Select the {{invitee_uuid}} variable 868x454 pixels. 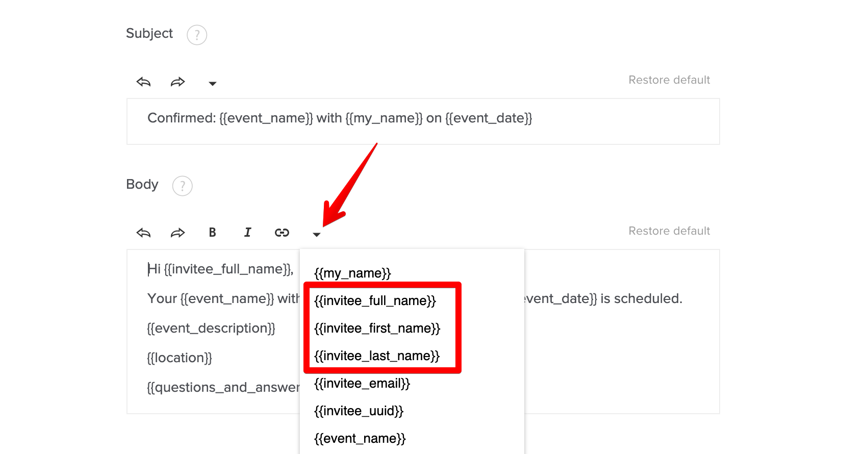point(359,411)
